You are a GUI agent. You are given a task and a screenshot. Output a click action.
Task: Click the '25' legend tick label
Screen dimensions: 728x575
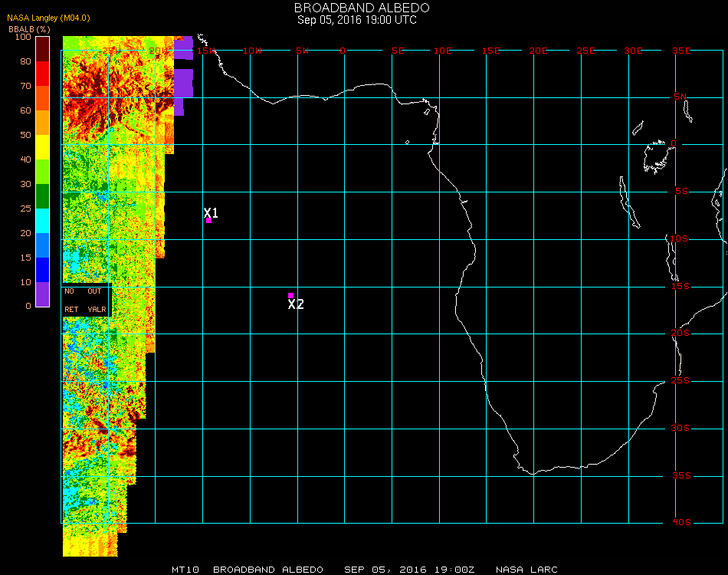click(25, 209)
